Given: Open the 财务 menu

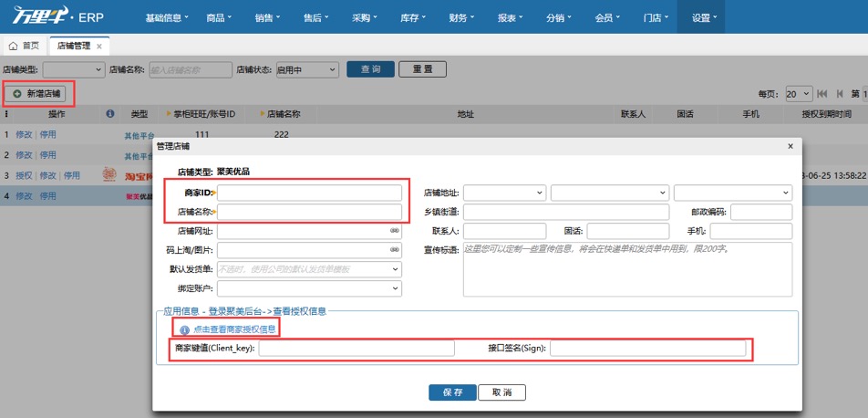Looking at the screenshot, I should coord(461,17).
